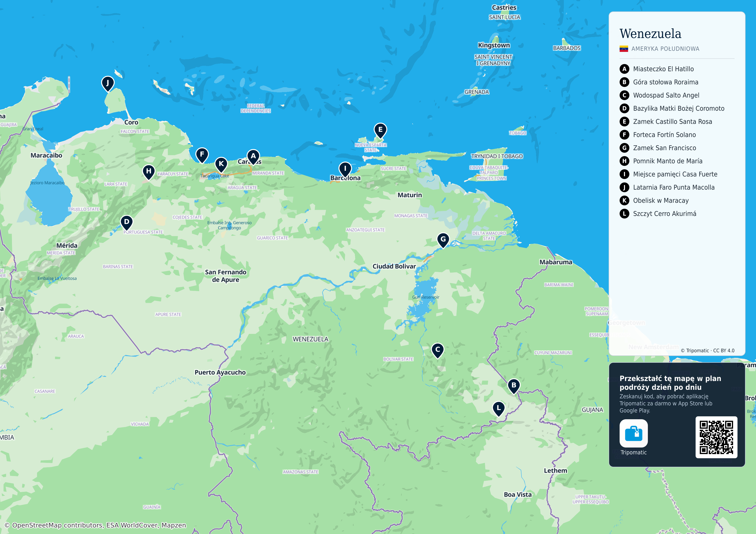This screenshot has height=534, width=756.
Task: Click the AMERYKA POŁUDNIOWA subtitle
Action: pos(665,49)
